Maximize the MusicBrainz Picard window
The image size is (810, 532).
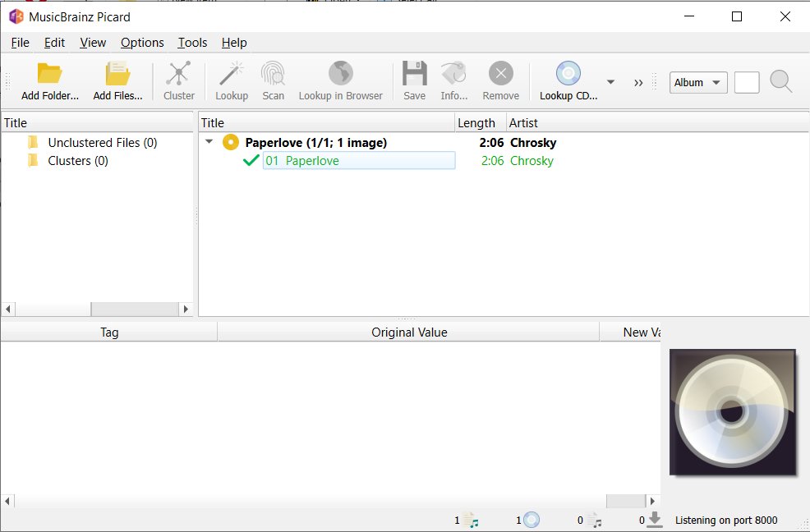tap(737, 16)
